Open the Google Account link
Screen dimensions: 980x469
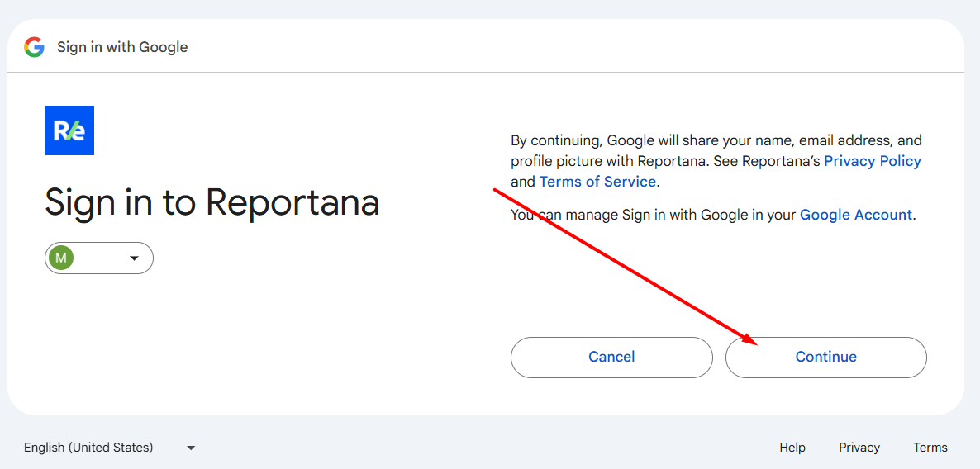pyautogui.click(x=856, y=215)
